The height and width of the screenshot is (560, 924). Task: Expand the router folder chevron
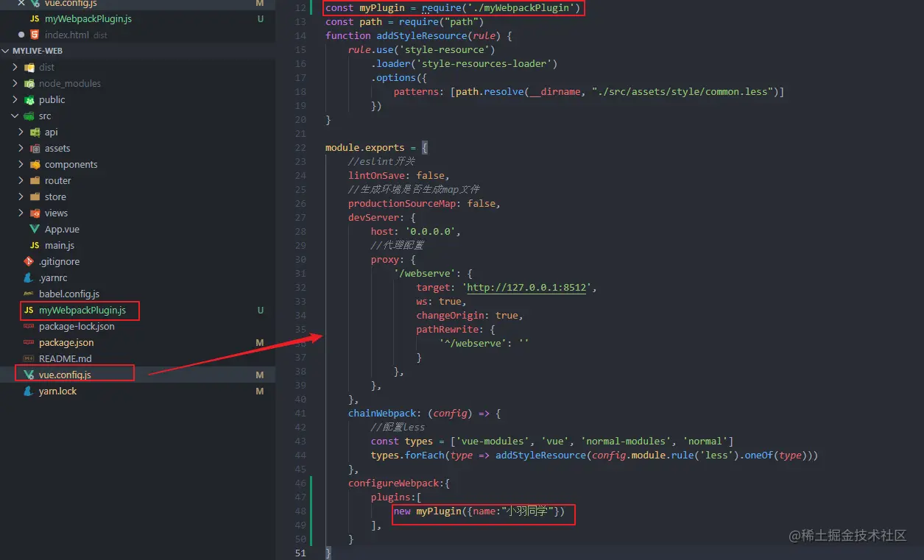[21, 180]
